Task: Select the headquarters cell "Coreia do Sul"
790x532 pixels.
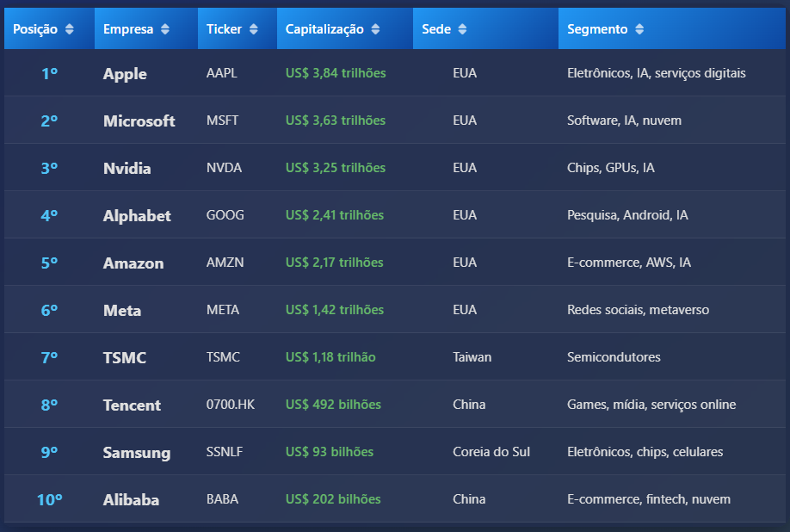Action: pos(491,452)
